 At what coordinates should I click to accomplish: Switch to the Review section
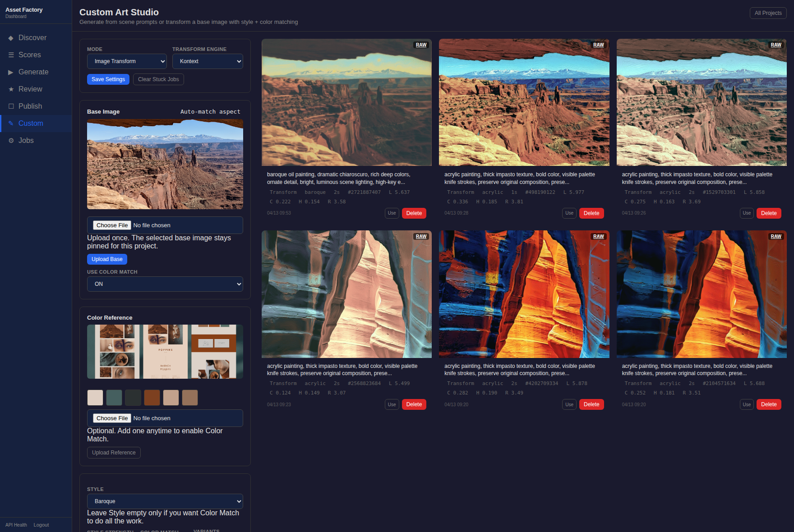pos(36,89)
